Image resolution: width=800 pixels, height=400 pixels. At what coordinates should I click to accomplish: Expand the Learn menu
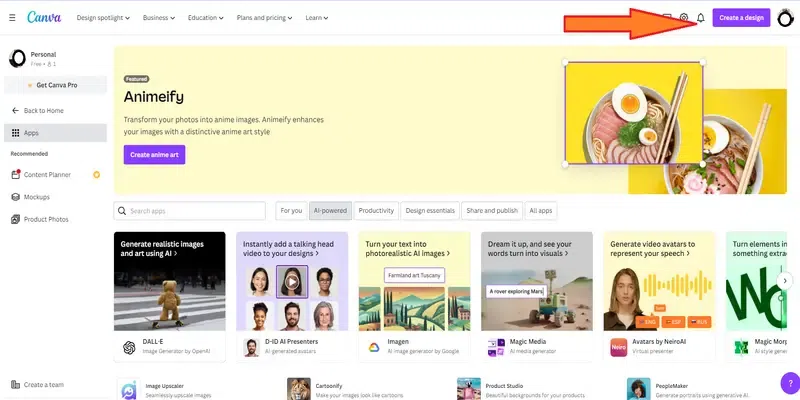317,18
